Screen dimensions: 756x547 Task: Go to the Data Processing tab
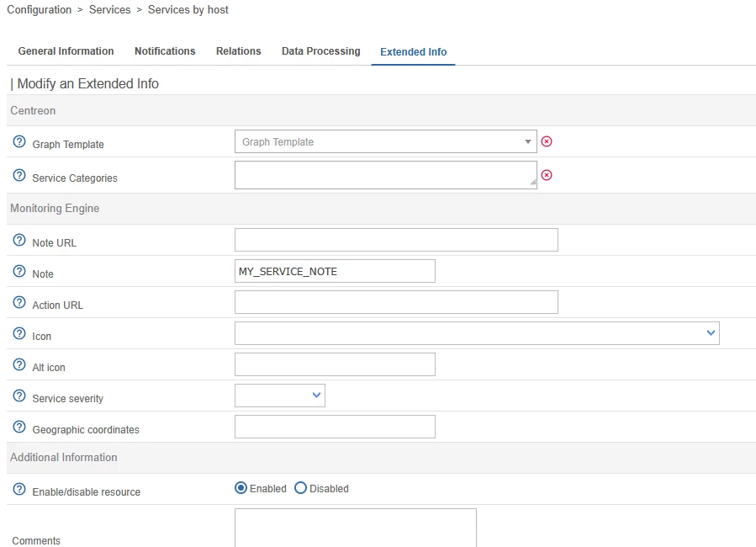(320, 51)
